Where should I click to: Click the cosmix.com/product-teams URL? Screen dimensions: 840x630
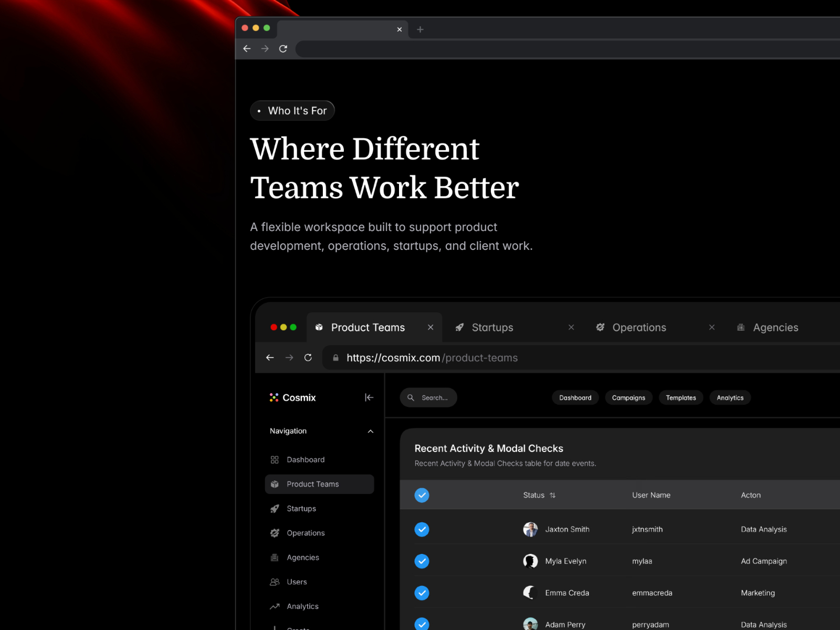(432, 358)
